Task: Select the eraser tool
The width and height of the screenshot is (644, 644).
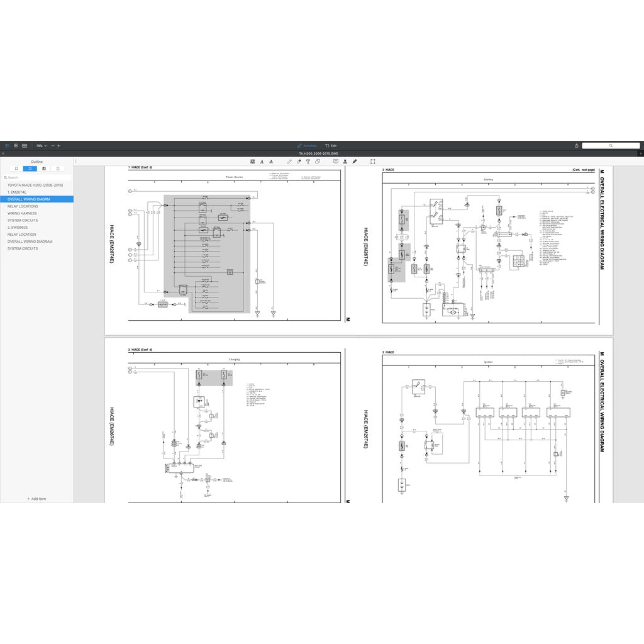Action: coord(299,162)
